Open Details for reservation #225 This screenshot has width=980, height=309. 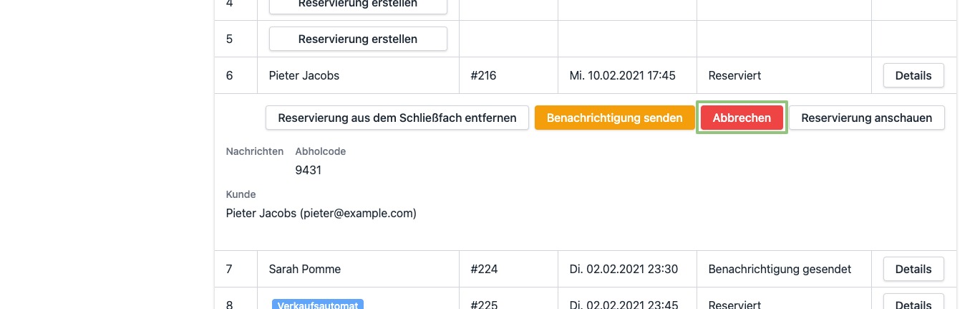pos(913,303)
